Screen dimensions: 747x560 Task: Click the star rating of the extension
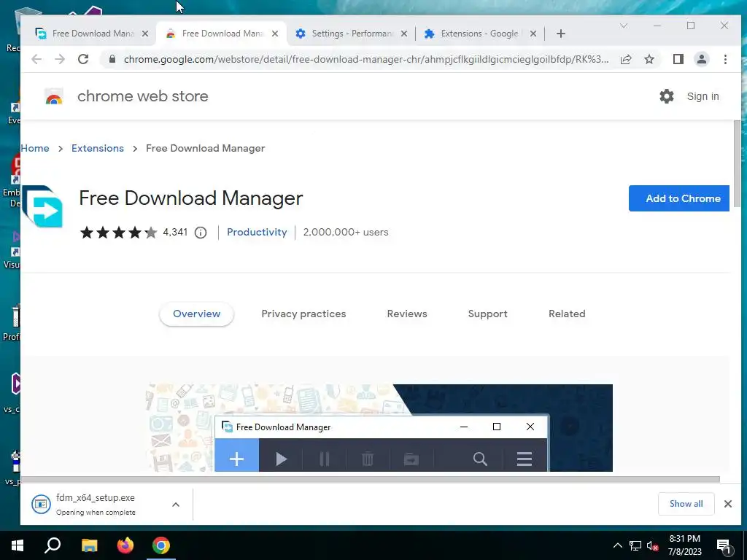point(119,233)
